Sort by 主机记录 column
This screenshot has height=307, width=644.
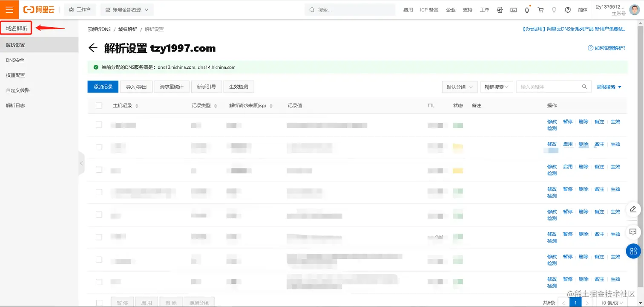(x=137, y=106)
